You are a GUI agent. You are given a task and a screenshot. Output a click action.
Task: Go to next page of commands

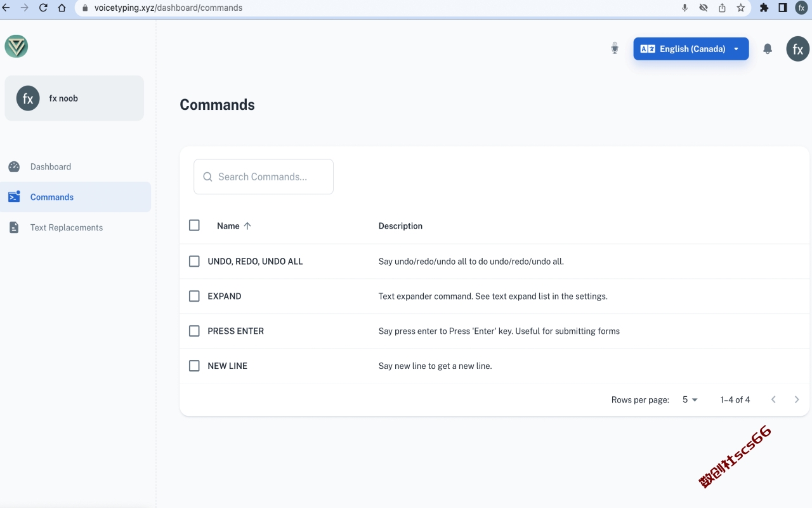[797, 399]
